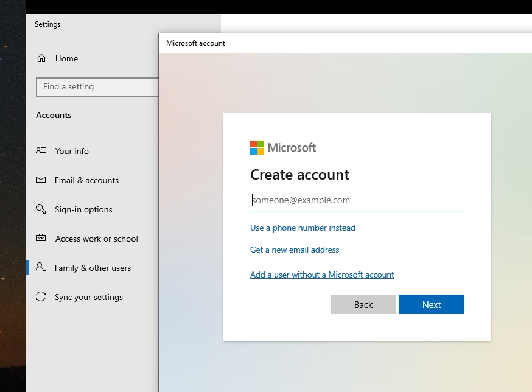Click the Your info person-card icon
The width and height of the screenshot is (532, 392).
point(41,150)
